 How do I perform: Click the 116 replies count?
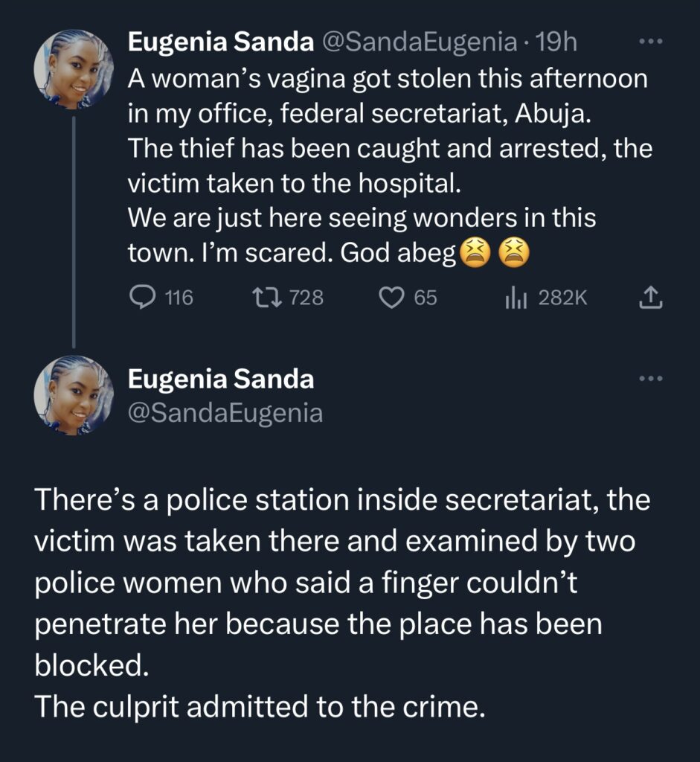click(x=179, y=298)
